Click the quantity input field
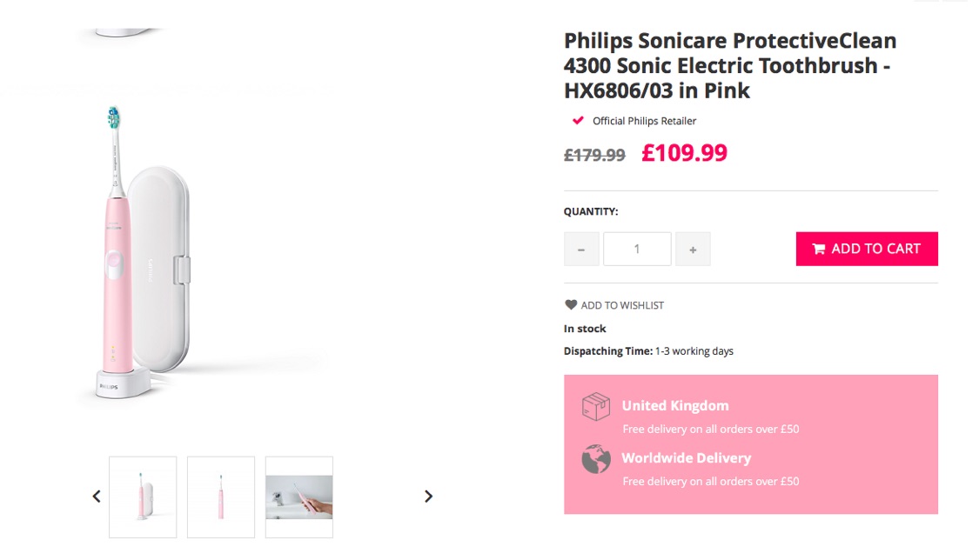The width and height of the screenshot is (979, 560). click(637, 249)
